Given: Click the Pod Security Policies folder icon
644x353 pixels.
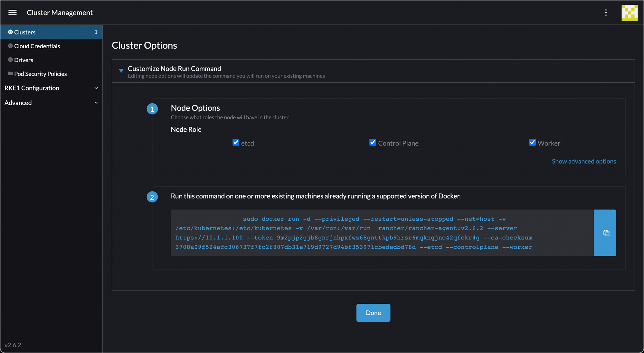Looking at the screenshot, I should [x=10, y=74].
